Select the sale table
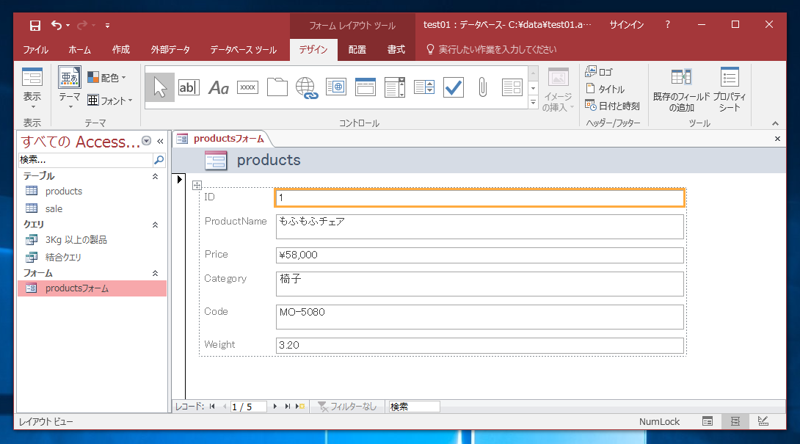 92,208
